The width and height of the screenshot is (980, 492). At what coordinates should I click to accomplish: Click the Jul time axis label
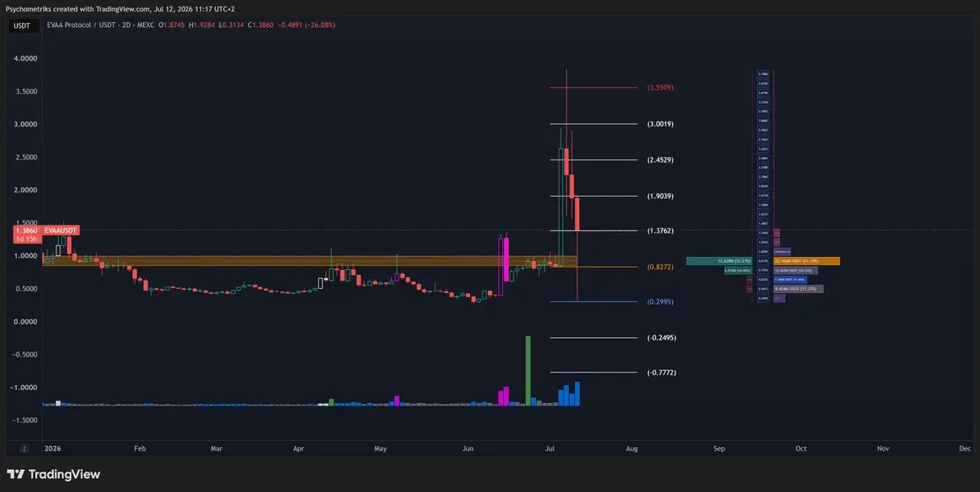(550, 449)
